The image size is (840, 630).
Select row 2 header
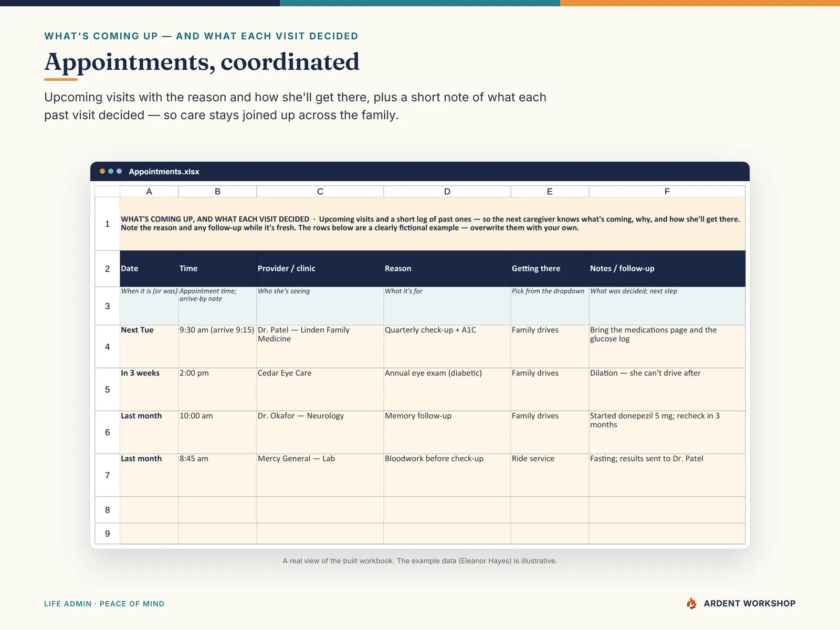[x=108, y=268]
